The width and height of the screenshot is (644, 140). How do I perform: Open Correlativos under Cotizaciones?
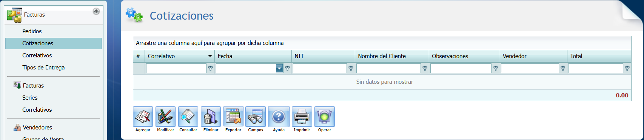[x=37, y=55]
